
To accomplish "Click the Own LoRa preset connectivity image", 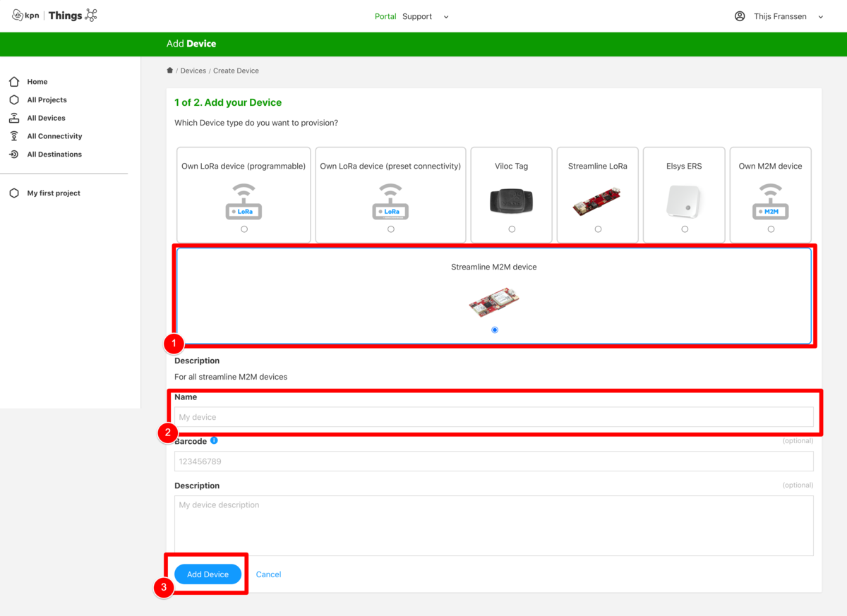I will 391,202.
